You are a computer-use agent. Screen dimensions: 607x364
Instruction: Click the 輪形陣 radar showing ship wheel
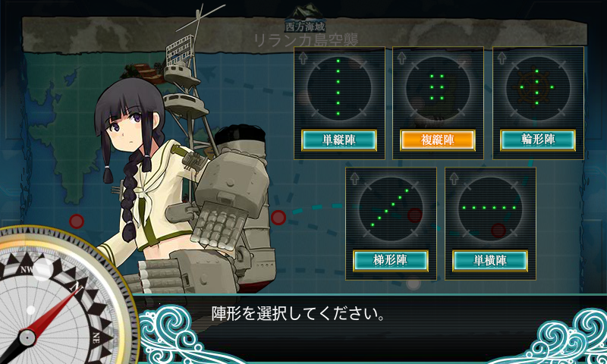537,87
